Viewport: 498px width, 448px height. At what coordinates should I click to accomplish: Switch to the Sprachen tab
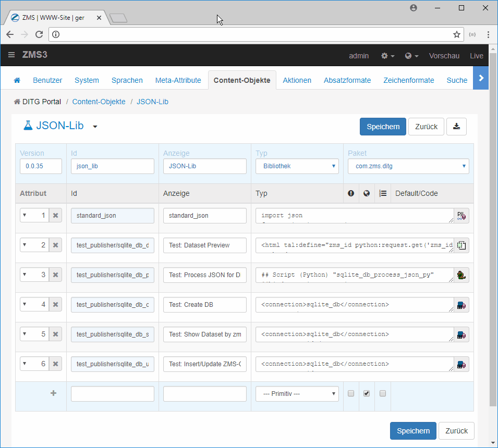pyautogui.click(x=127, y=80)
